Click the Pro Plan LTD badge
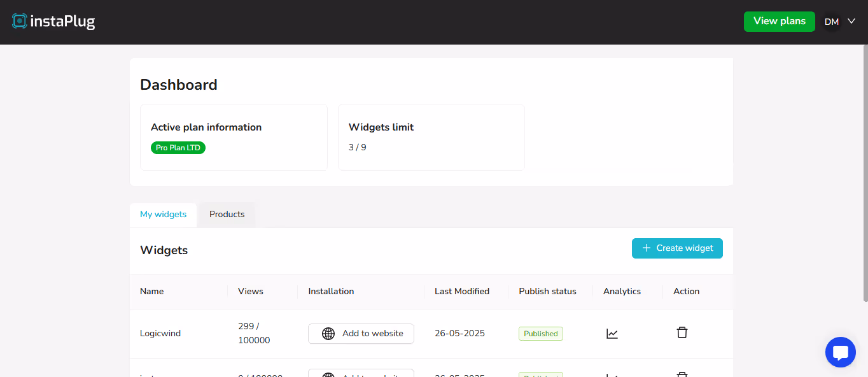Image resolution: width=868 pixels, height=377 pixels. coord(178,147)
